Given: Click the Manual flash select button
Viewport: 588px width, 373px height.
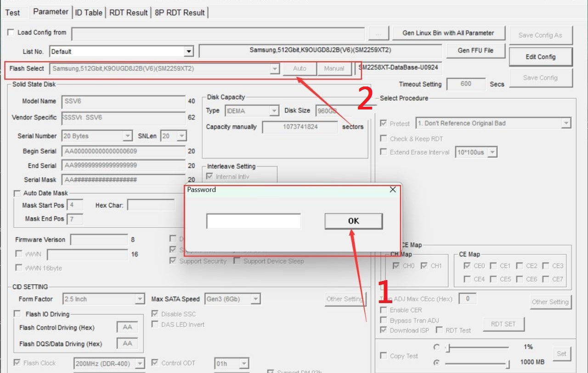Looking at the screenshot, I should 334,69.
